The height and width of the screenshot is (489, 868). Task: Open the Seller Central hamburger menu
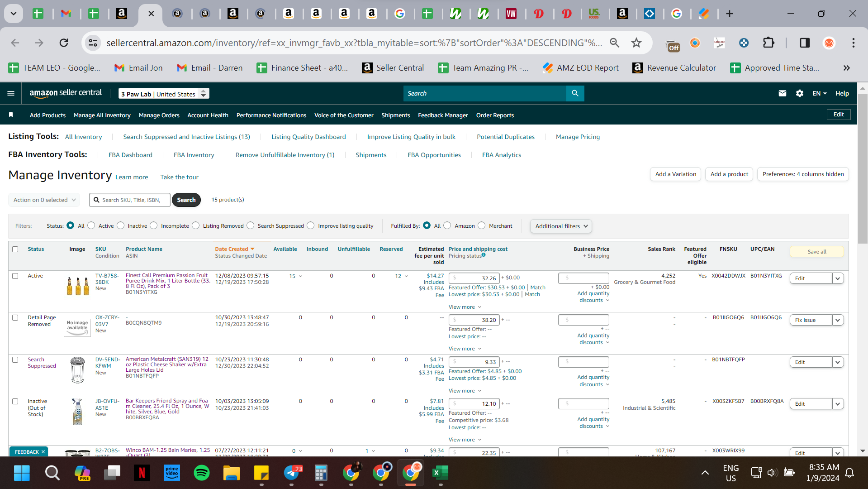tap(11, 93)
